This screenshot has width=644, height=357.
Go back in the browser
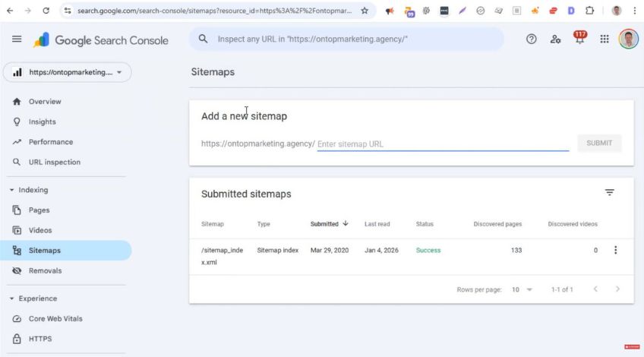[x=10, y=11]
